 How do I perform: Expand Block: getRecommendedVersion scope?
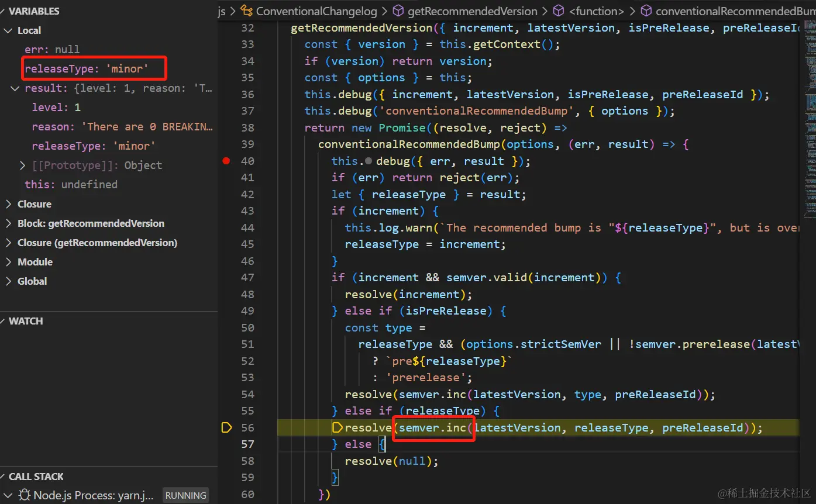(8, 223)
